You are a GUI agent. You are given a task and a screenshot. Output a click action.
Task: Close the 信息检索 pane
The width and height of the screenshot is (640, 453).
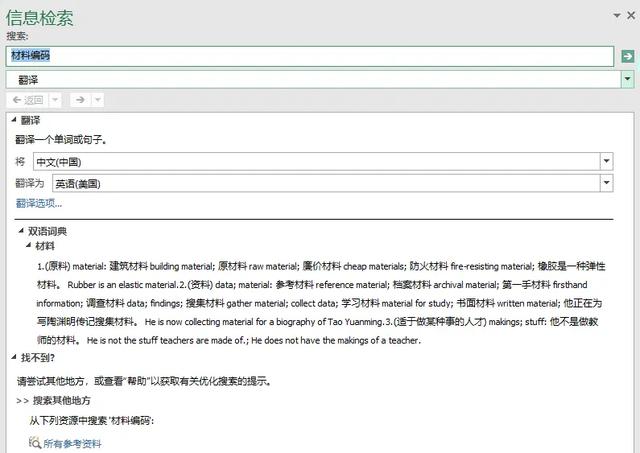(631, 16)
